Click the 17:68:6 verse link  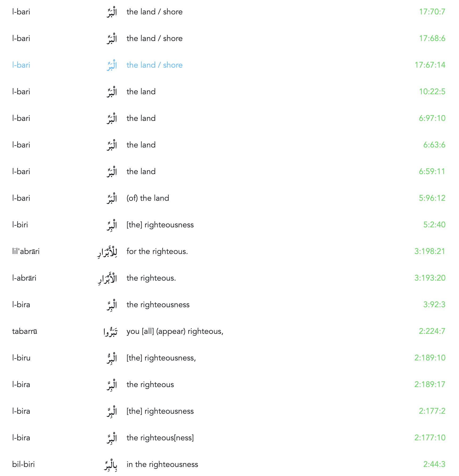[x=432, y=38]
